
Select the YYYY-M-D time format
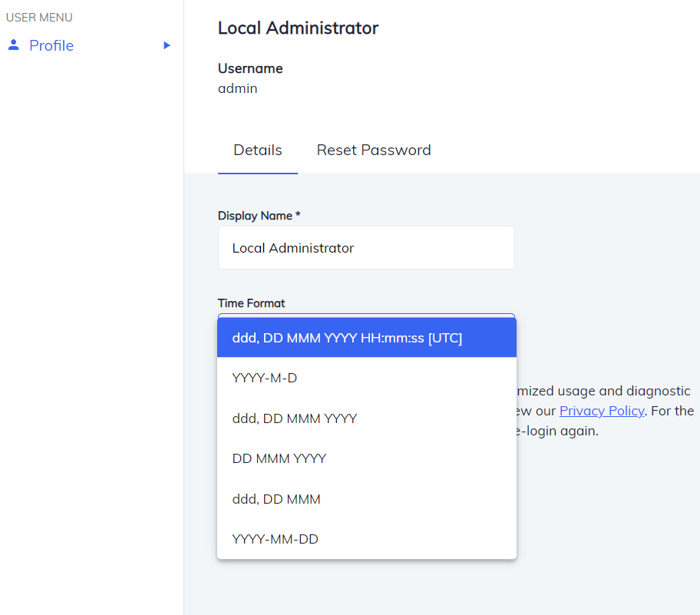(265, 378)
